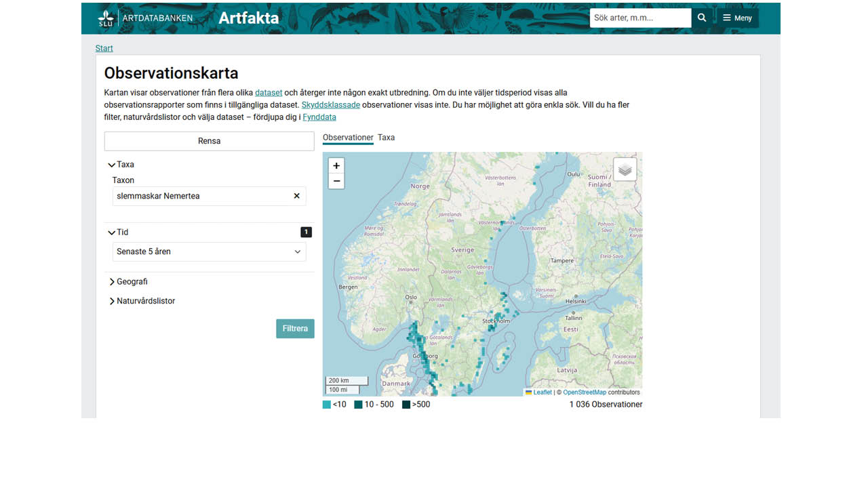Open the Senaste 5 åren dropdown
Screen dimensions: 868x488
tap(209, 251)
